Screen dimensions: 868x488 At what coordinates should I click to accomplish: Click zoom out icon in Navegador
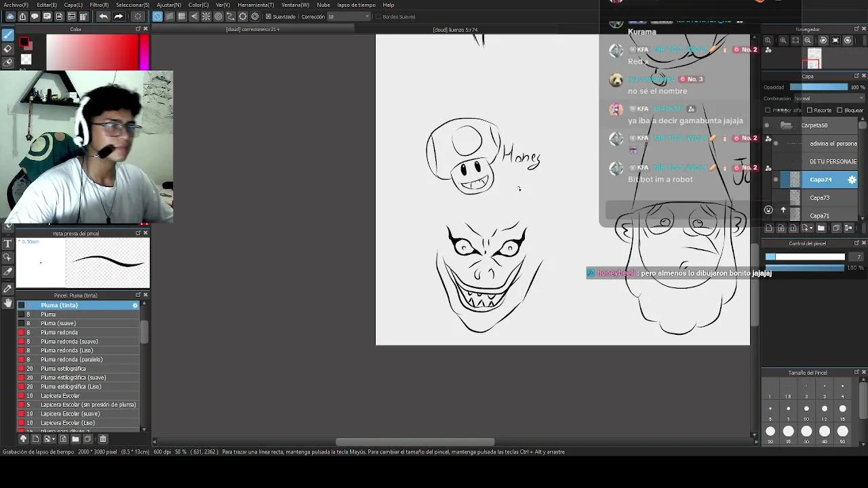(x=808, y=41)
